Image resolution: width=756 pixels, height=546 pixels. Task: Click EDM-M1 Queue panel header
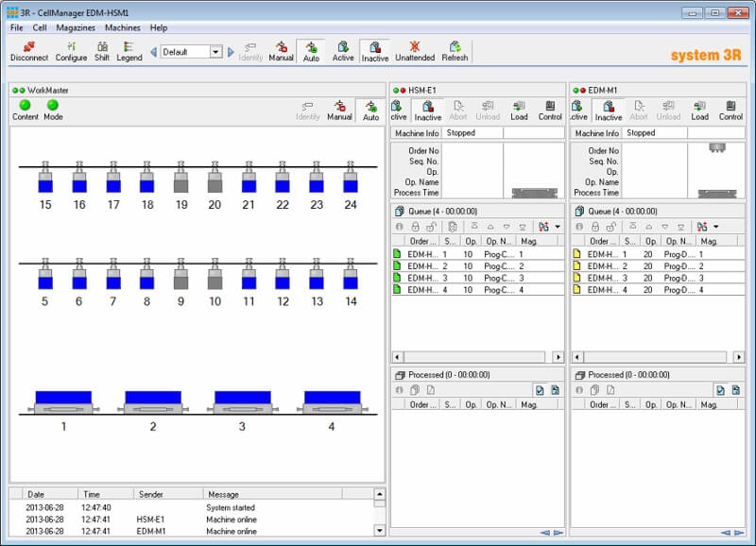coord(658,211)
